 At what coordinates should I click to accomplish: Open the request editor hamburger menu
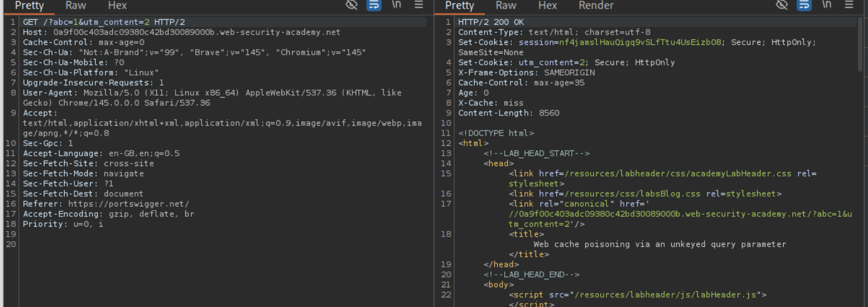pyautogui.click(x=419, y=5)
